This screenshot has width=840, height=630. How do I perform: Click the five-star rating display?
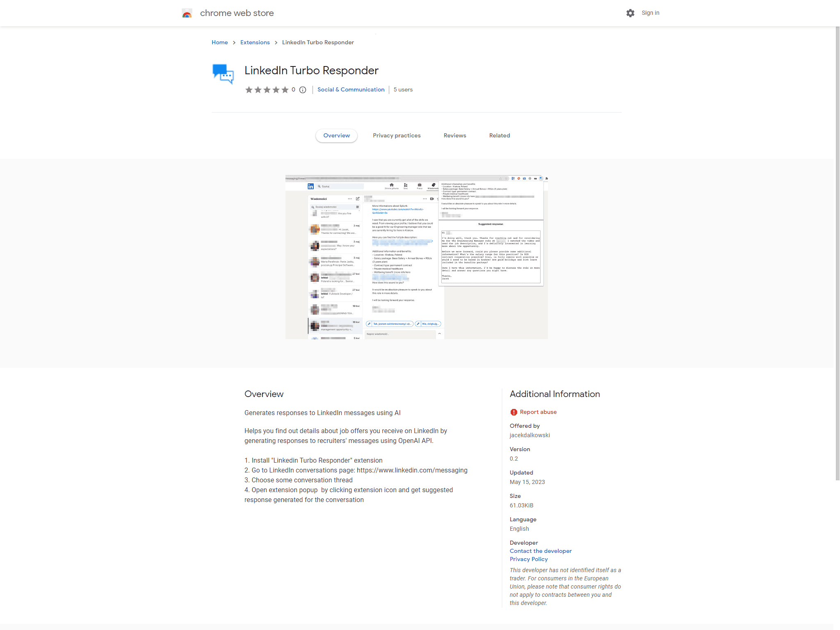[267, 90]
